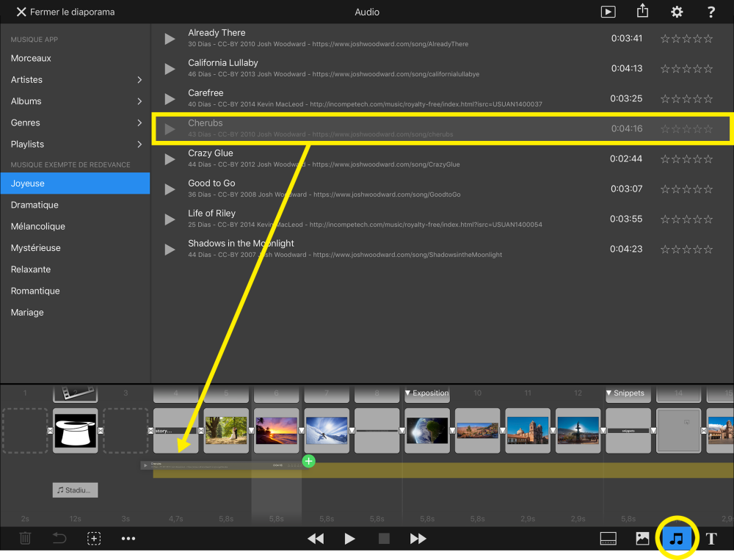734x560 pixels.
Task: Rate Crazy Glue with the star rating
Action: 686,159
